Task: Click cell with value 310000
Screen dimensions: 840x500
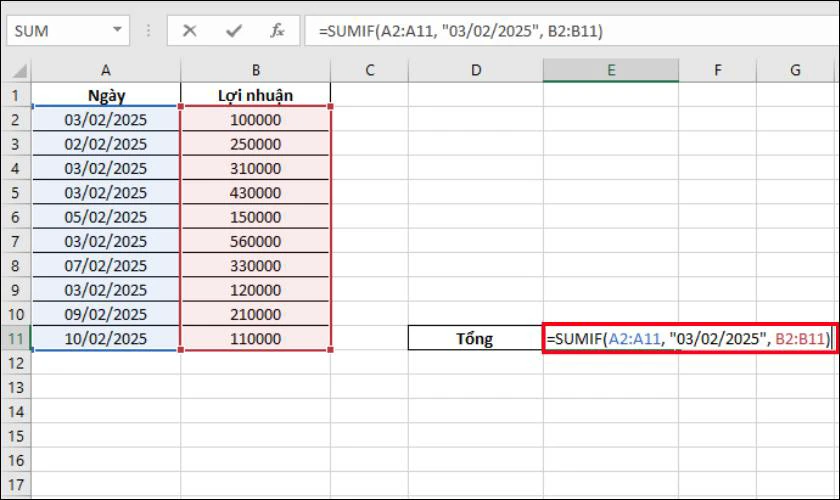Action: [256, 168]
